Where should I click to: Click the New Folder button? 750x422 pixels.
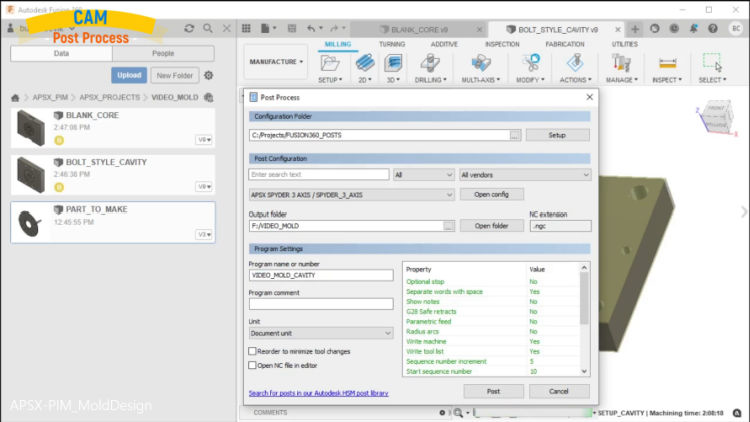coord(175,76)
